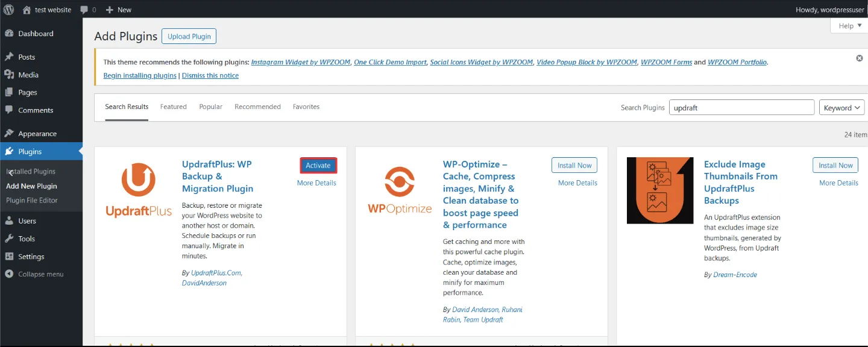
Task: Open the Tools menu label
Action: click(x=27, y=239)
